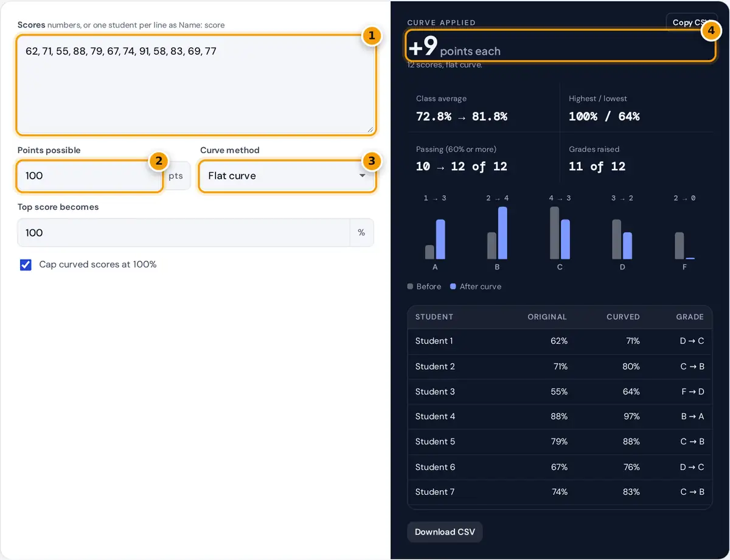
Task: Click the class average value 72.8% → 81.8%
Action: point(462,116)
